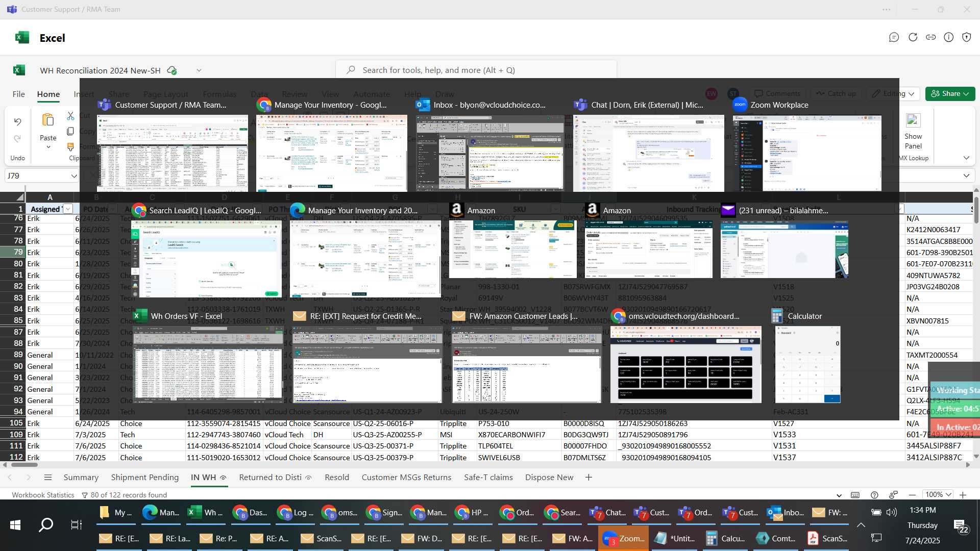
Task: Zoom in with the plus icon
Action: 963,495
